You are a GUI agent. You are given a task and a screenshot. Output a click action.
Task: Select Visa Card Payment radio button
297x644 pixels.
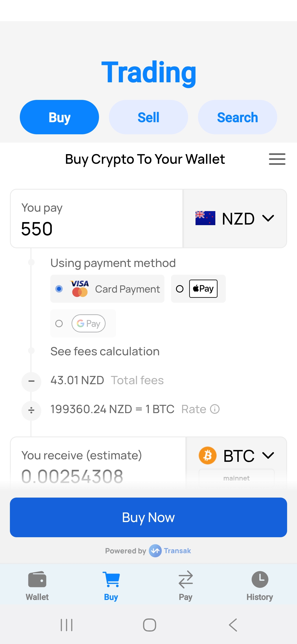[x=59, y=289]
